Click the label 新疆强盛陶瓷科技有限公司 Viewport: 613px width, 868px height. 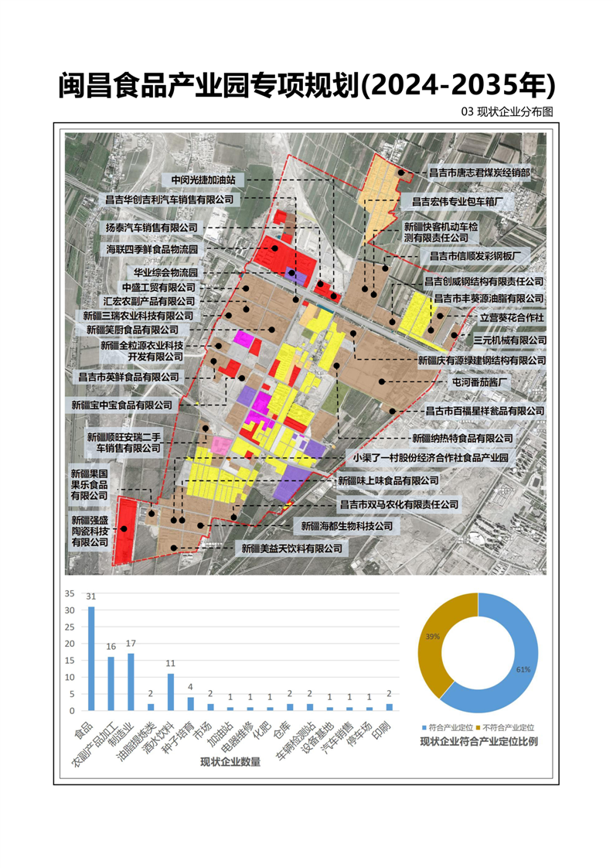[90, 531]
